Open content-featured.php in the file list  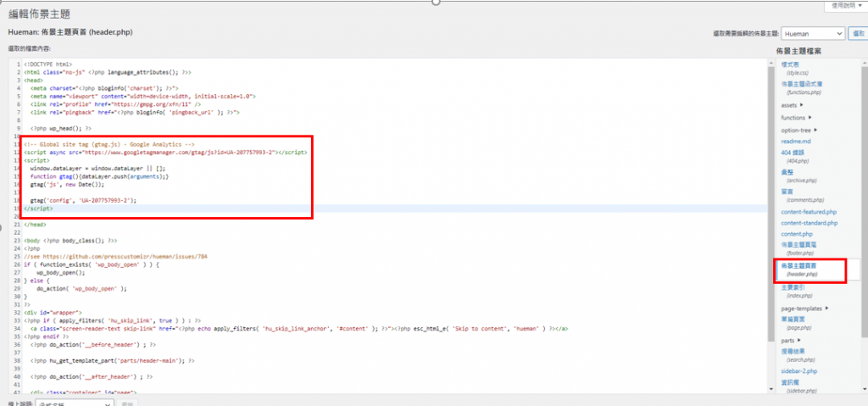coord(809,212)
